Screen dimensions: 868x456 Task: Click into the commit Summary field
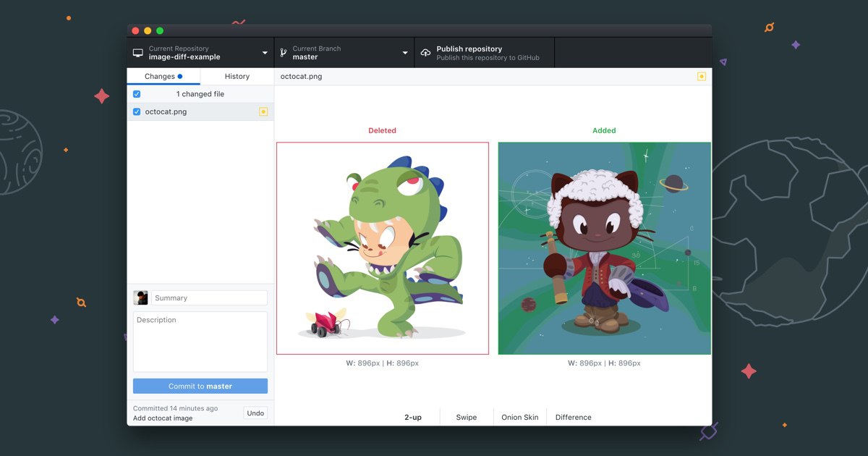pyautogui.click(x=209, y=297)
